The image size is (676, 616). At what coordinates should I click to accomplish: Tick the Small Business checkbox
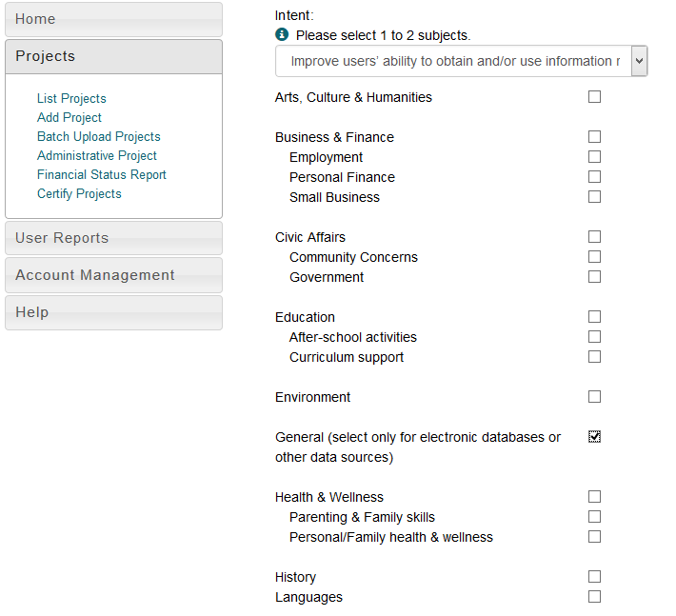coord(594,197)
